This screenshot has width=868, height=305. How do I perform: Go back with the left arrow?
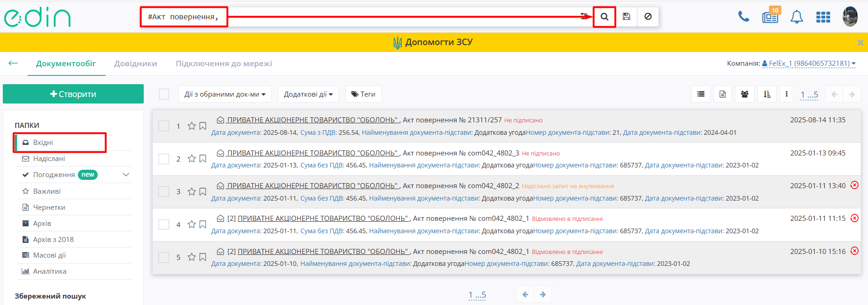point(13,63)
